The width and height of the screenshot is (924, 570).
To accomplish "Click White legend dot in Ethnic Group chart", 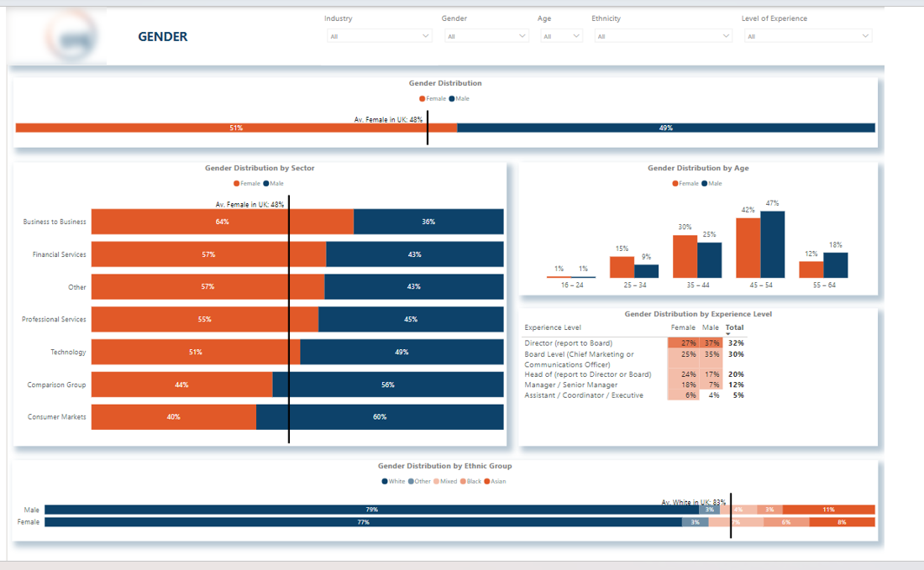I will pos(385,481).
